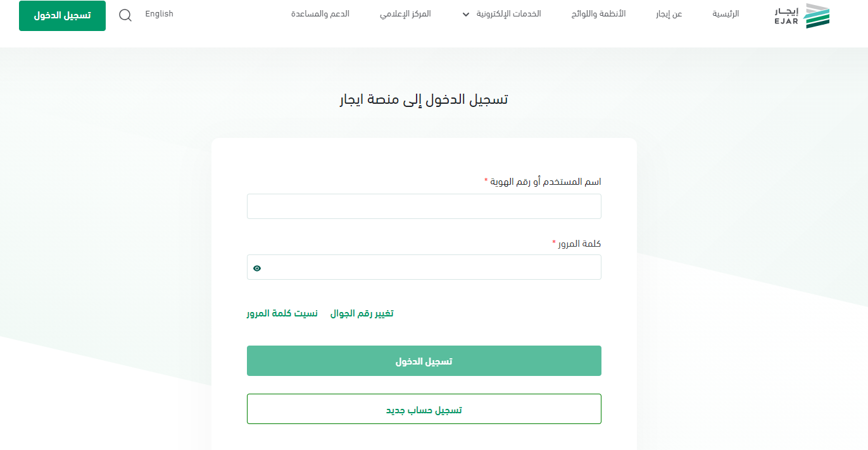Focus the username or ID number field
The image size is (868, 450).
pyautogui.click(x=424, y=206)
